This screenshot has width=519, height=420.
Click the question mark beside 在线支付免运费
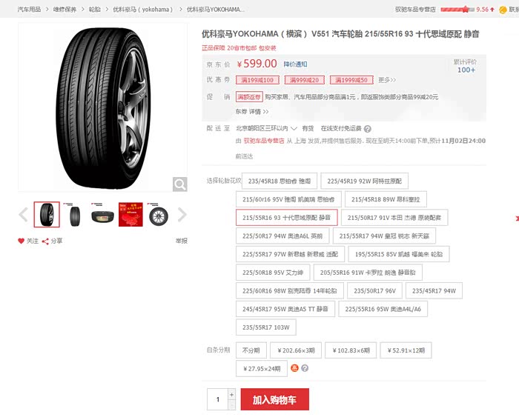(x=368, y=129)
